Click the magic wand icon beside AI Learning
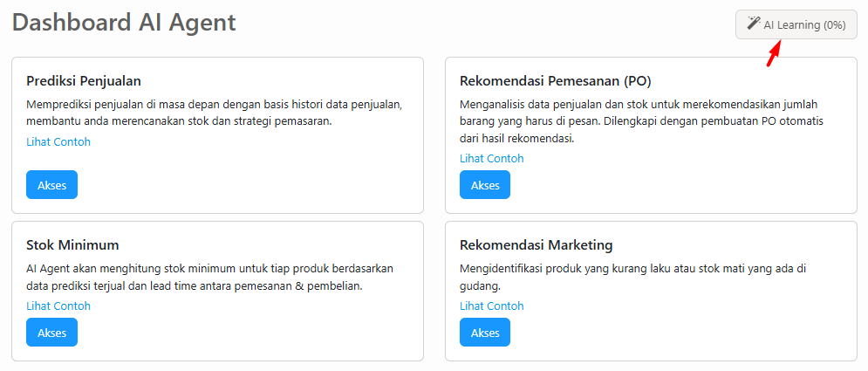This screenshot has width=868, height=371. point(754,24)
